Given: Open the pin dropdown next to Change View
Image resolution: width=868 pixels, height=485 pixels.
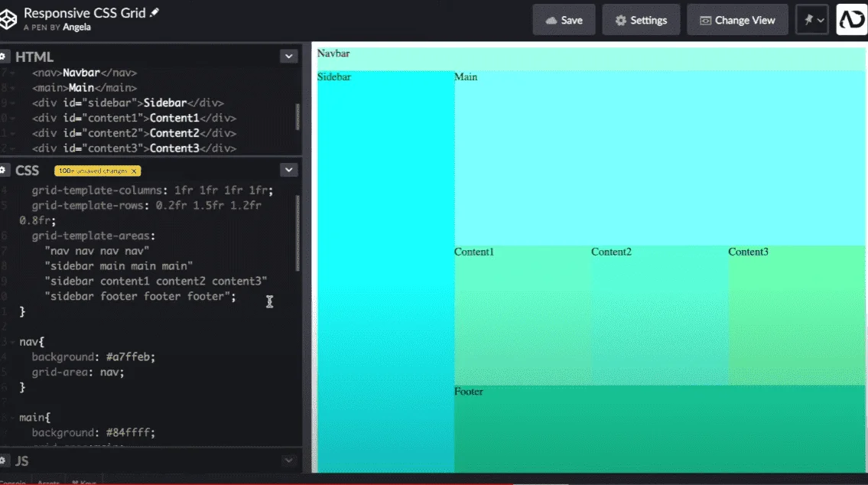Looking at the screenshot, I should click(812, 20).
